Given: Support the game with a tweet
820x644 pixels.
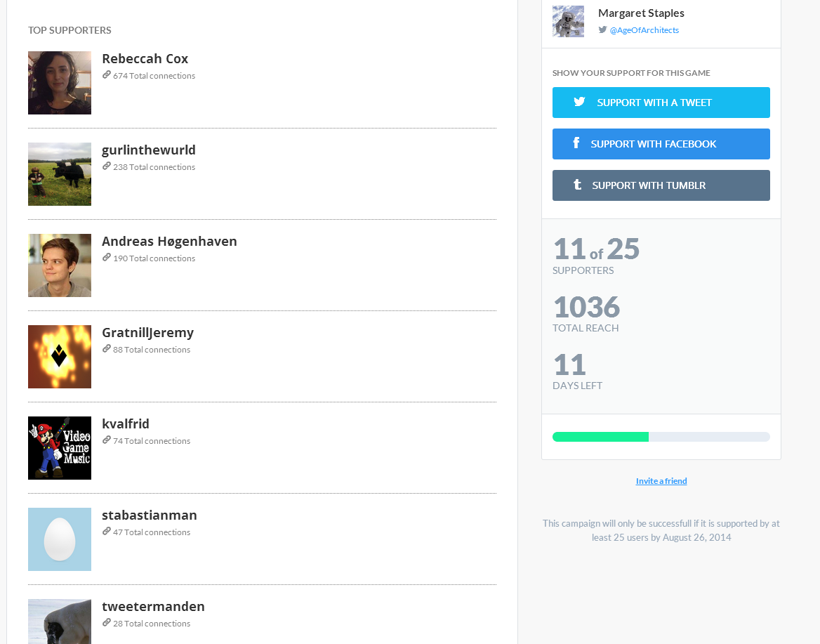Looking at the screenshot, I should click(x=661, y=103).
